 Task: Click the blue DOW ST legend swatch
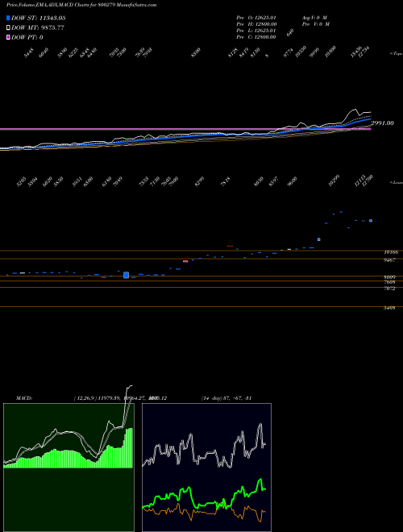coord(8,18)
